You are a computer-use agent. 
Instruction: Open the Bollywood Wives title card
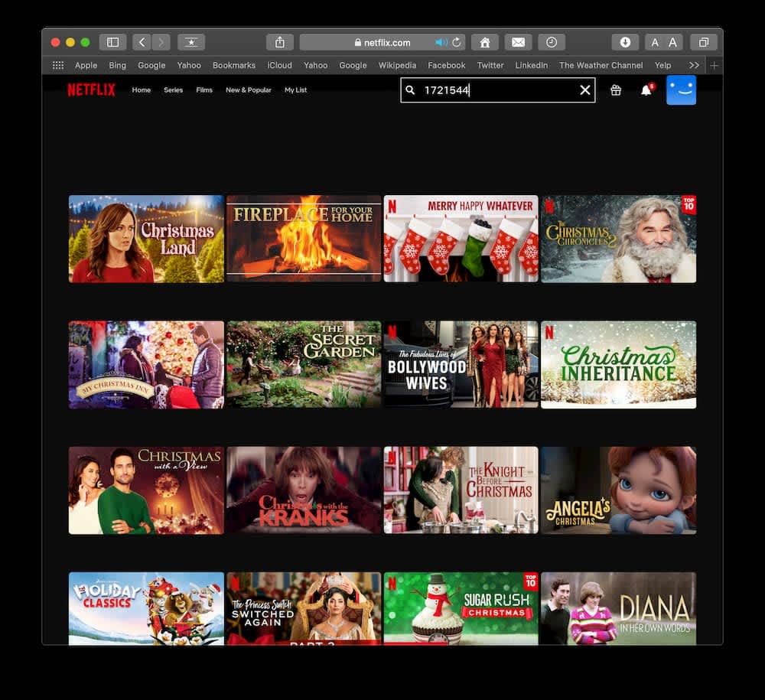tap(461, 364)
